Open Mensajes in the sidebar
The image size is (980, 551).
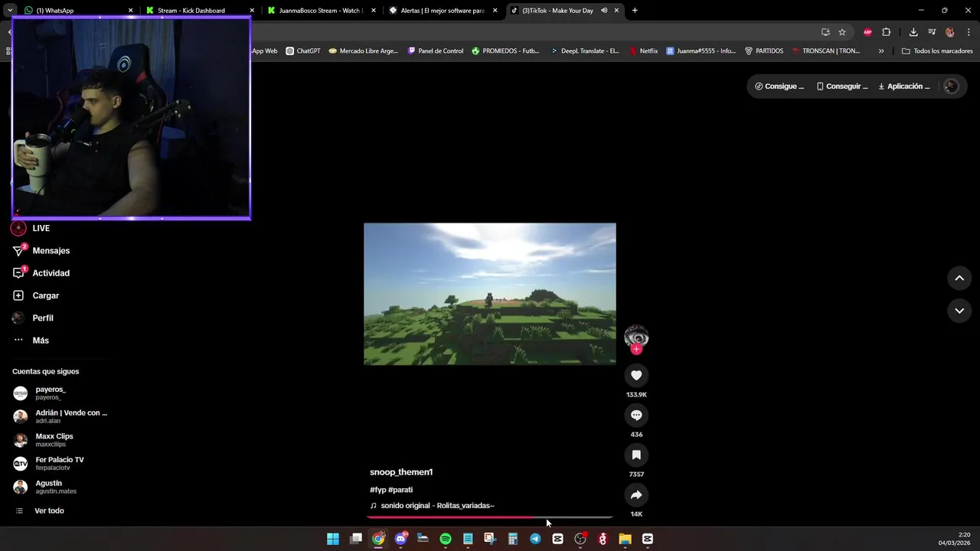41,250
